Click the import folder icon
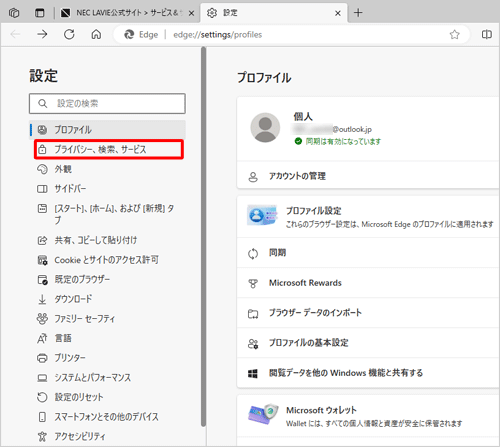The image size is (500, 447). 253,314
